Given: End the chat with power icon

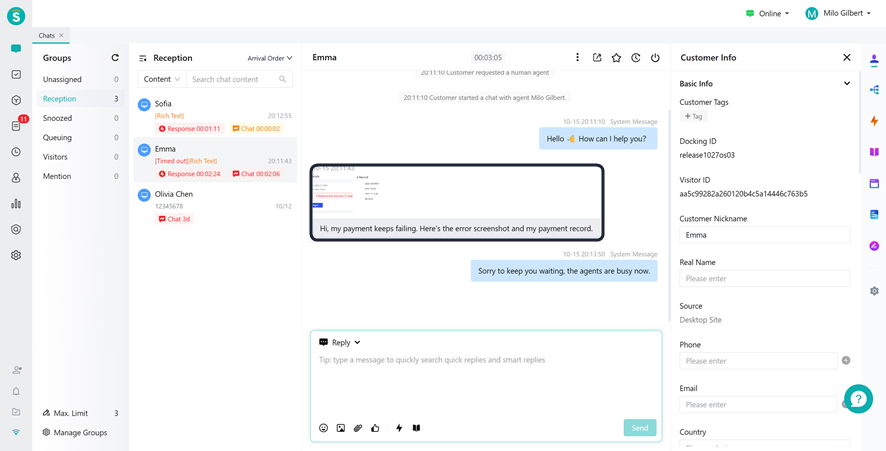Looking at the screenshot, I should tap(655, 57).
